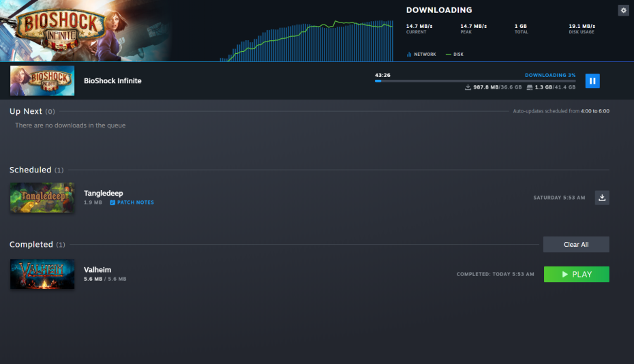
Task: Click the '19.1 MB/s' disk usage stat
Action: 582,27
